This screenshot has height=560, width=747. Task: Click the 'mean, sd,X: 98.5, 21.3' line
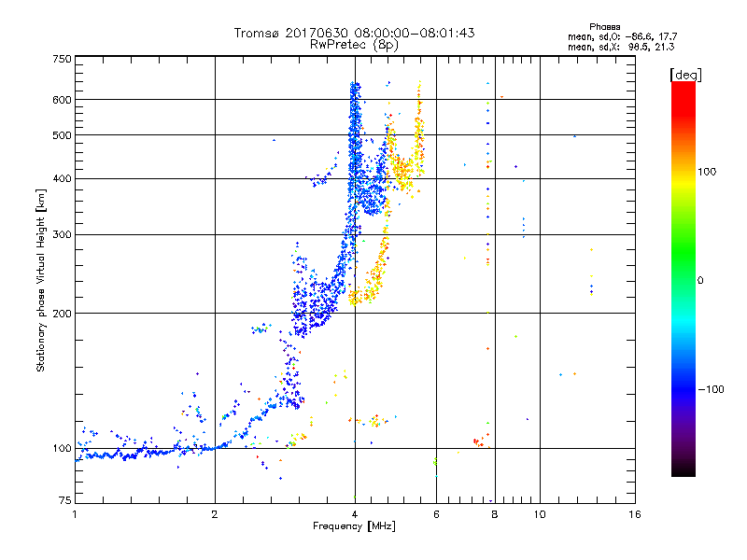(621, 48)
